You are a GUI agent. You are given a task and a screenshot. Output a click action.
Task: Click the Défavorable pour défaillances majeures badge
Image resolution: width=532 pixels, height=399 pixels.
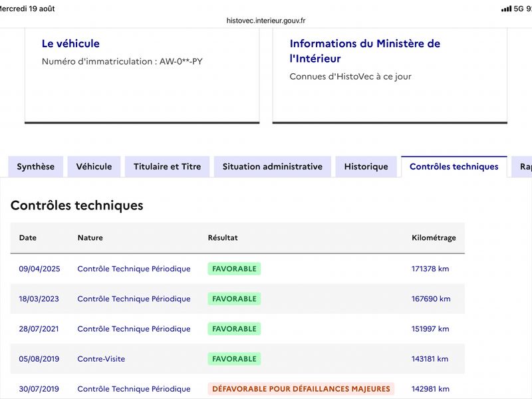tap(301, 389)
